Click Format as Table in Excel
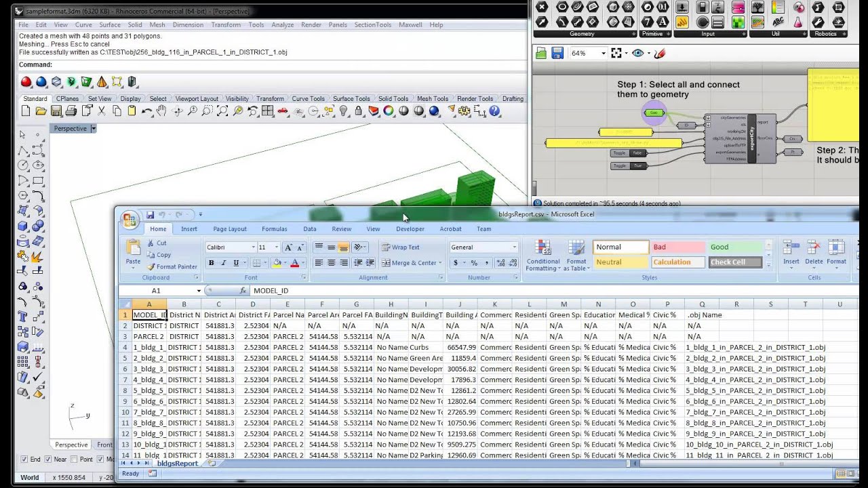868x488 pixels. pos(576,256)
